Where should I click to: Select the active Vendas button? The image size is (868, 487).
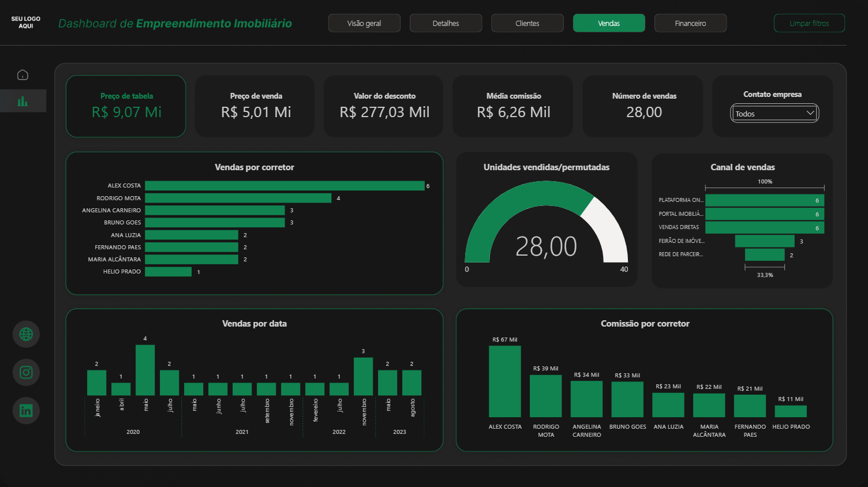[x=609, y=23]
